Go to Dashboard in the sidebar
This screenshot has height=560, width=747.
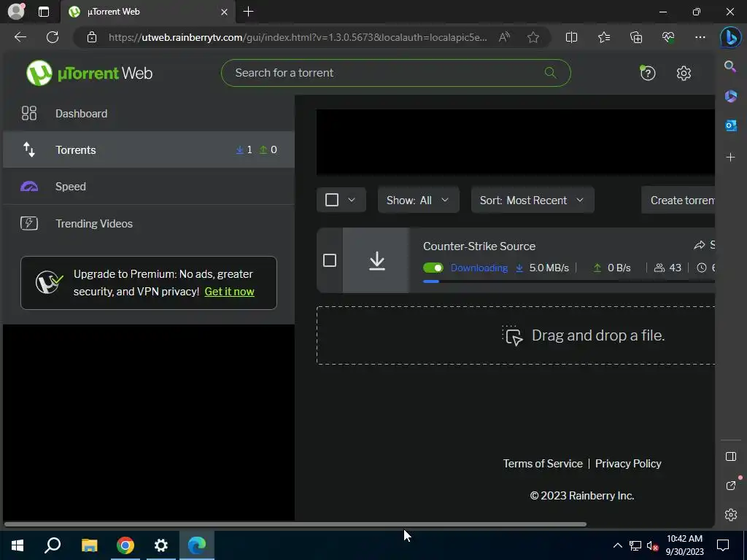149,113
